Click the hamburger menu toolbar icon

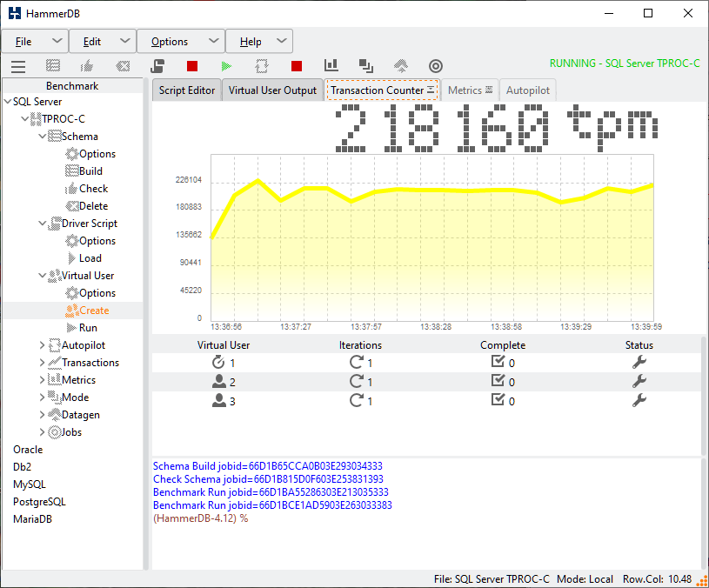(18, 66)
